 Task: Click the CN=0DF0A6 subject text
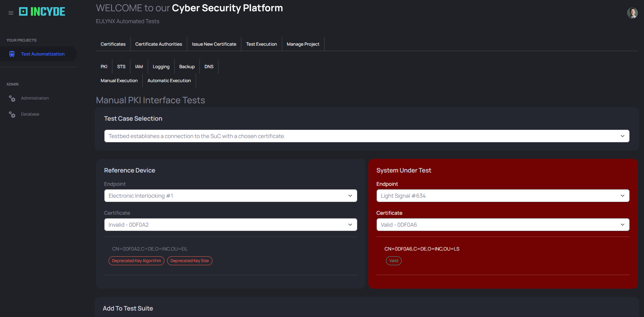[x=422, y=249]
